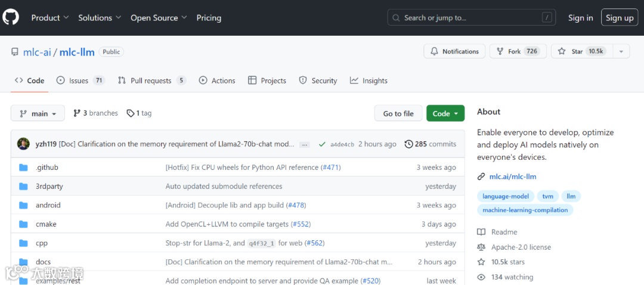
Task: Click the star icon on Star button
Action: pyautogui.click(x=562, y=51)
